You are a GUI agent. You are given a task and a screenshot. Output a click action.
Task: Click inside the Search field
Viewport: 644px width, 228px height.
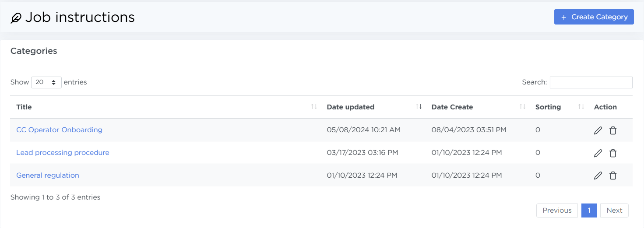pyautogui.click(x=591, y=82)
